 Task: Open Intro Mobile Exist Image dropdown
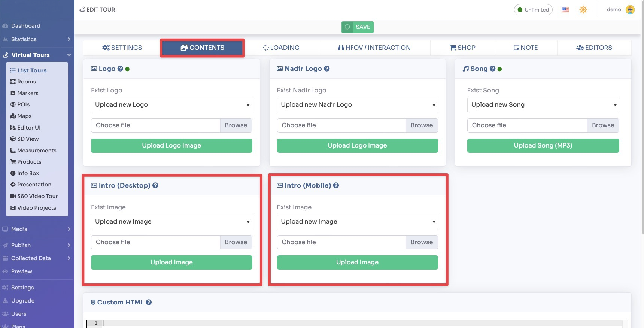pos(357,222)
